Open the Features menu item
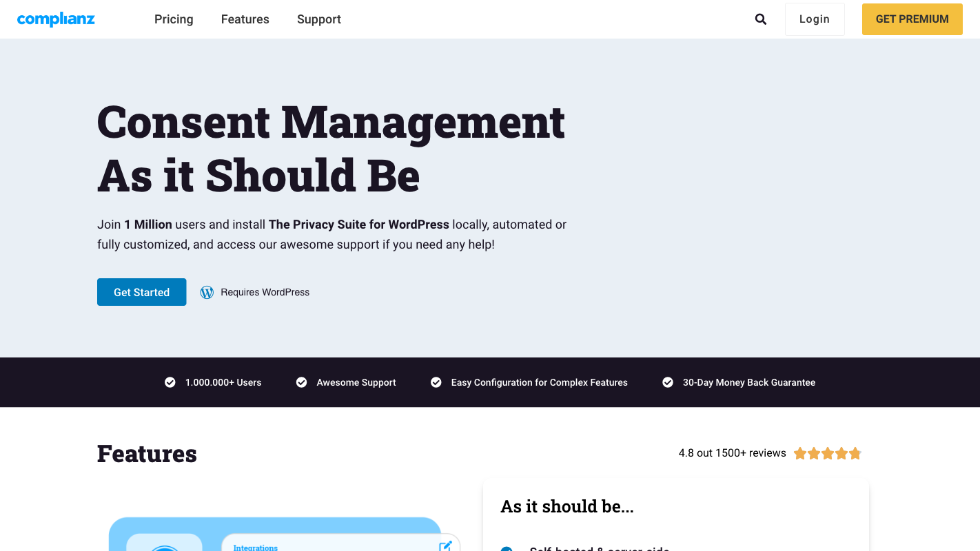The width and height of the screenshot is (980, 551). (x=245, y=19)
